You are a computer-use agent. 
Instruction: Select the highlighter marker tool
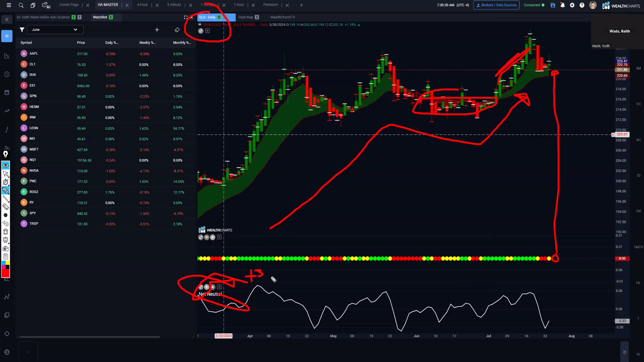6,190
